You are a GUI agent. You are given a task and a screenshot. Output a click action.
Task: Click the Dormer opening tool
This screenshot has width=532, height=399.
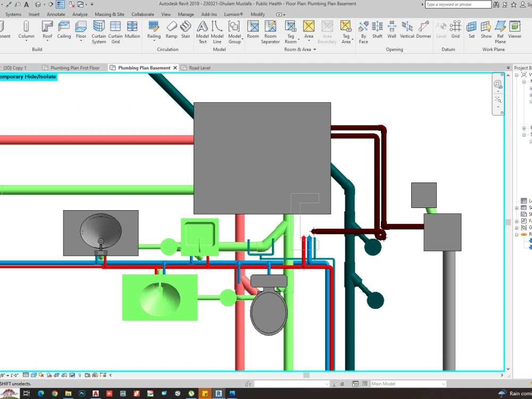[x=423, y=30]
